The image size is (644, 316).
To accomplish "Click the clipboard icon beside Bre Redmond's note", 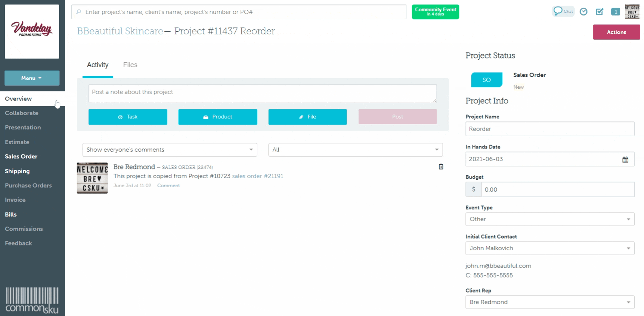I will pyautogui.click(x=441, y=166).
